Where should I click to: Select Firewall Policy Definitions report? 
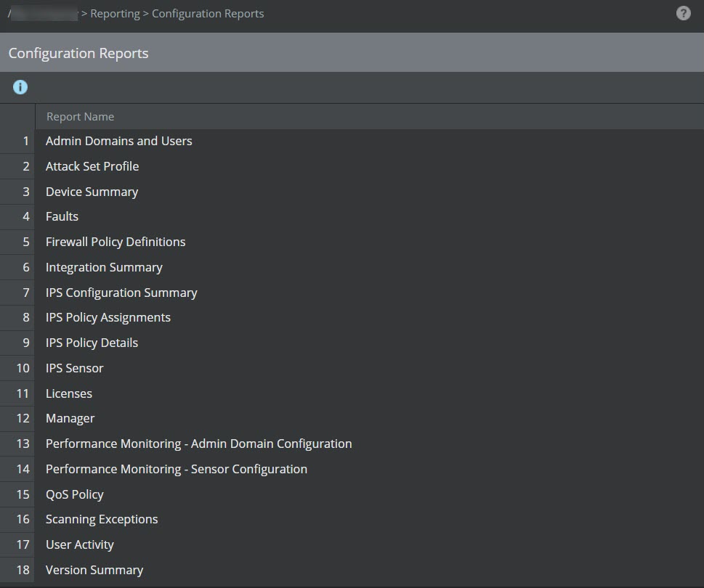click(116, 242)
